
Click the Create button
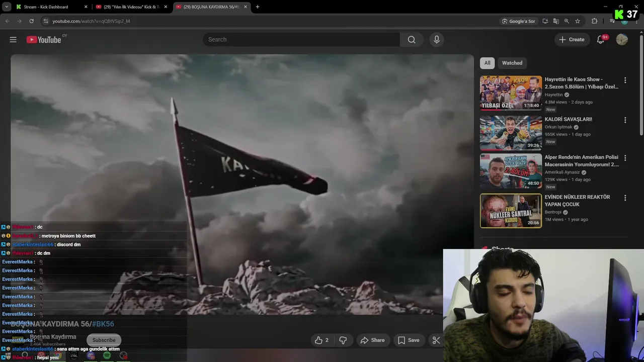click(x=572, y=40)
